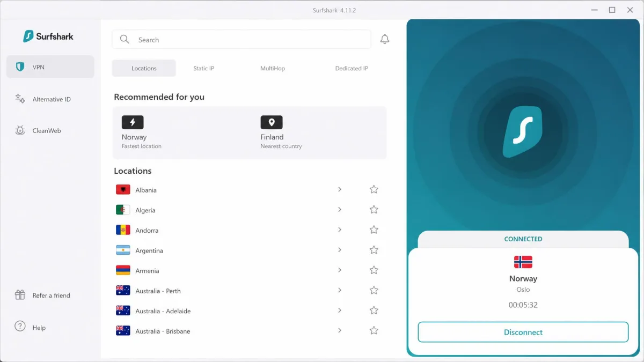Star Argentina as a favorite

click(x=374, y=250)
